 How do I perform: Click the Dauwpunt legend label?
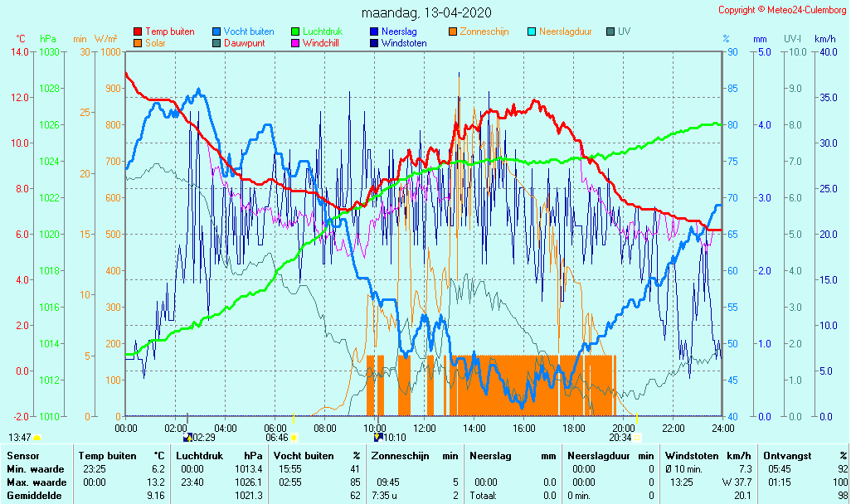point(245,43)
